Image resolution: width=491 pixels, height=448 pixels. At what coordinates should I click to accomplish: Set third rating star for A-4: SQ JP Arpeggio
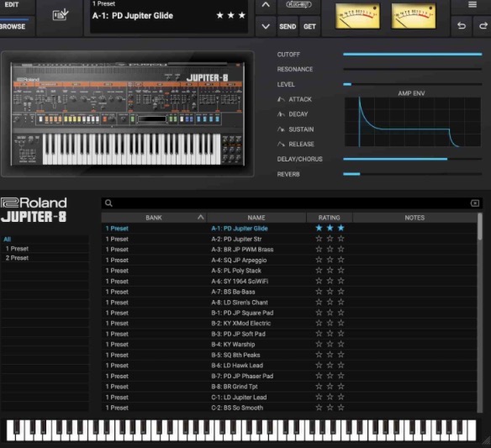tap(341, 260)
